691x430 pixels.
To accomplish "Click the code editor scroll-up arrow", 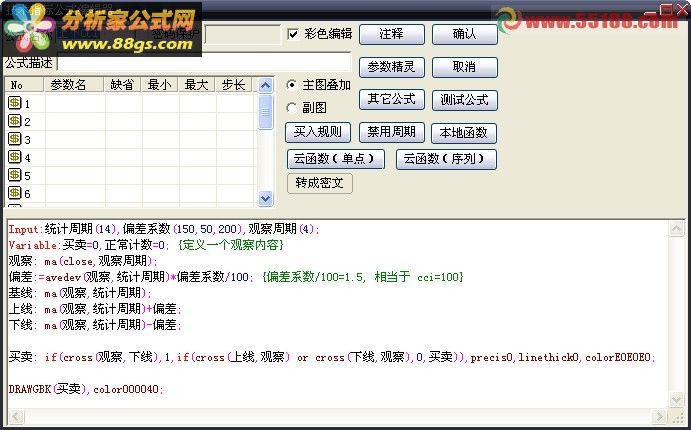I will pos(676,229).
